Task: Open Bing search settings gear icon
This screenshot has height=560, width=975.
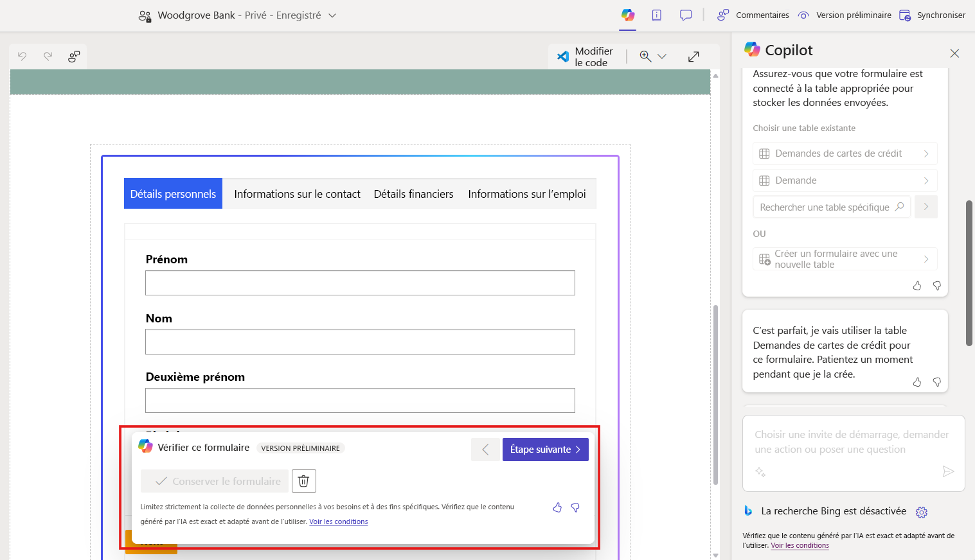Action: click(922, 512)
